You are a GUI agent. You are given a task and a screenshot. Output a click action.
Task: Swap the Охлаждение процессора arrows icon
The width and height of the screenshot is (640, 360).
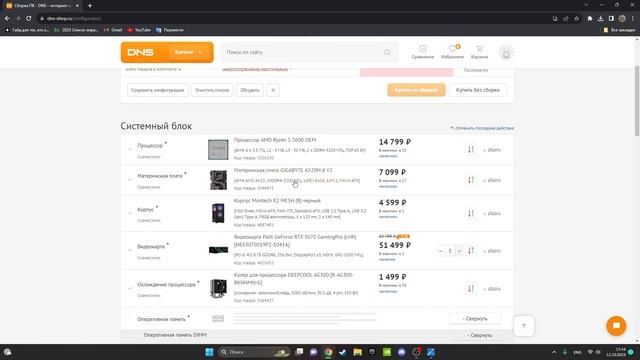[x=471, y=289]
